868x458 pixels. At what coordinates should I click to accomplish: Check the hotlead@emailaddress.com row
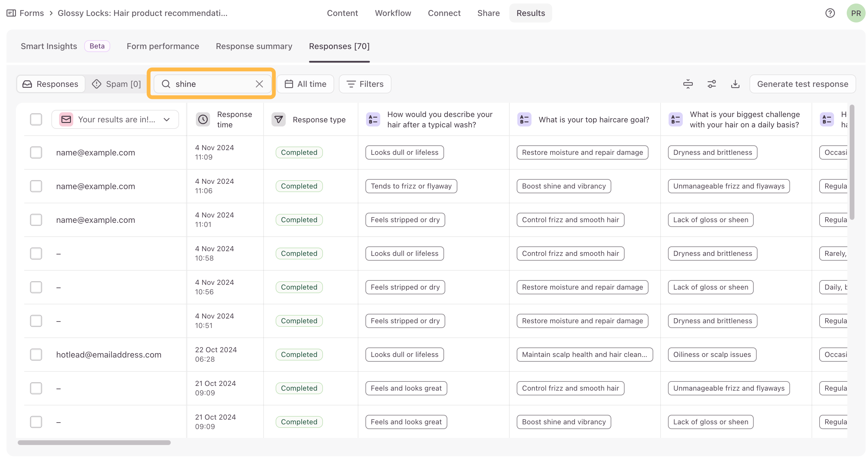point(36,355)
